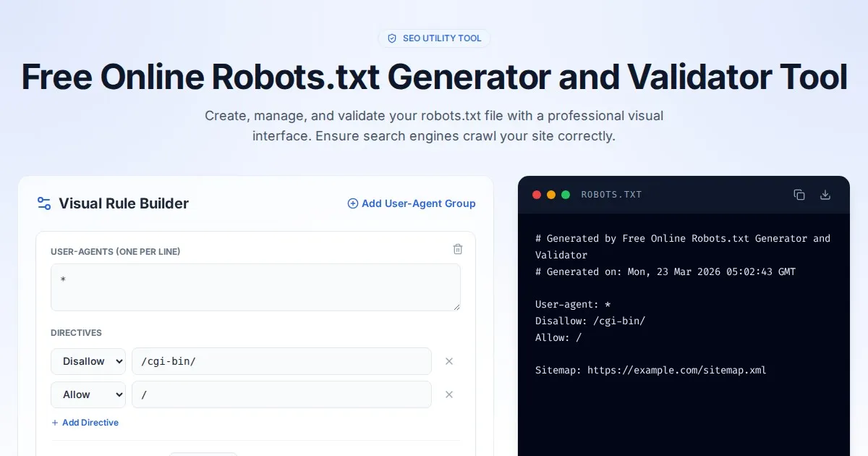The height and width of the screenshot is (456, 868).
Task: Click the yellow dot in code window
Action: coord(551,195)
